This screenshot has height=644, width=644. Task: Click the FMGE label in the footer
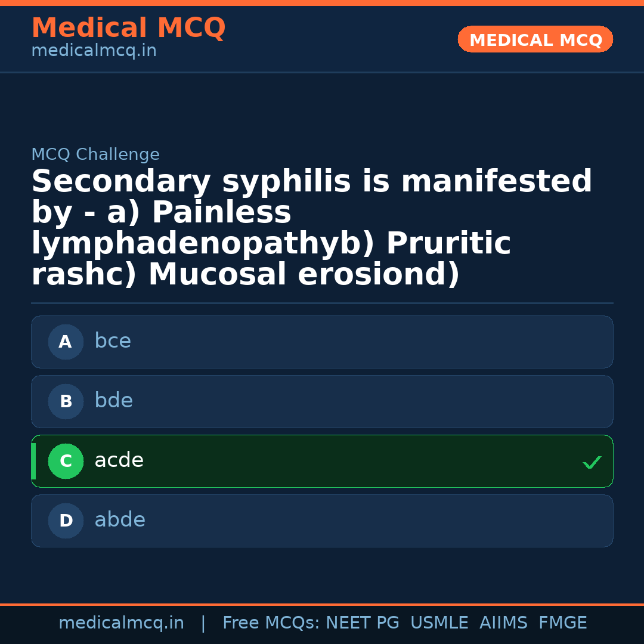tap(562, 623)
